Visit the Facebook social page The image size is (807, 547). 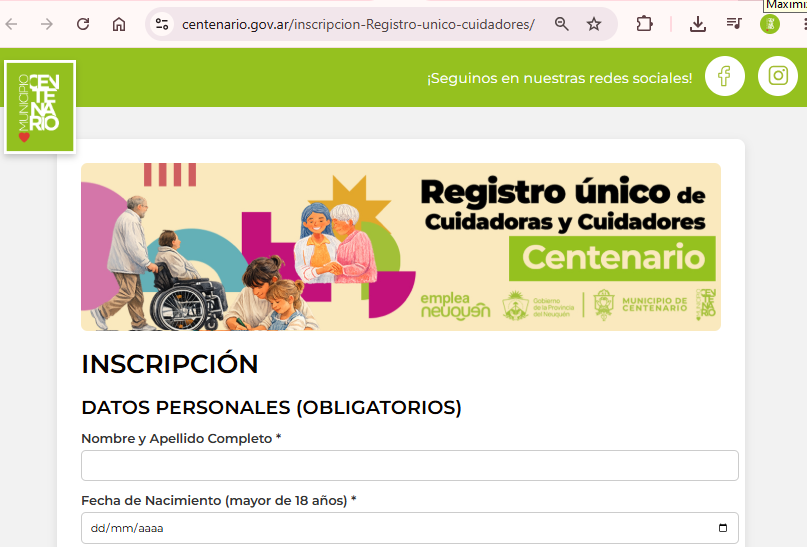pos(725,76)
